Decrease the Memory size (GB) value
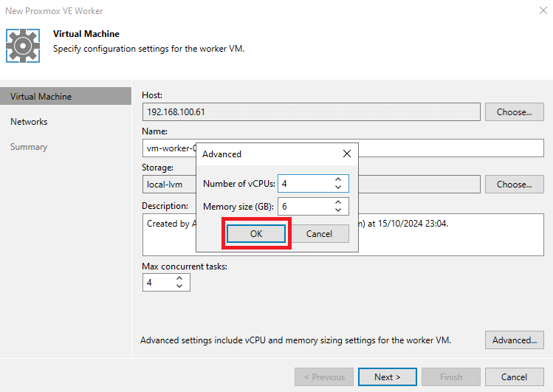 point(338,210)
